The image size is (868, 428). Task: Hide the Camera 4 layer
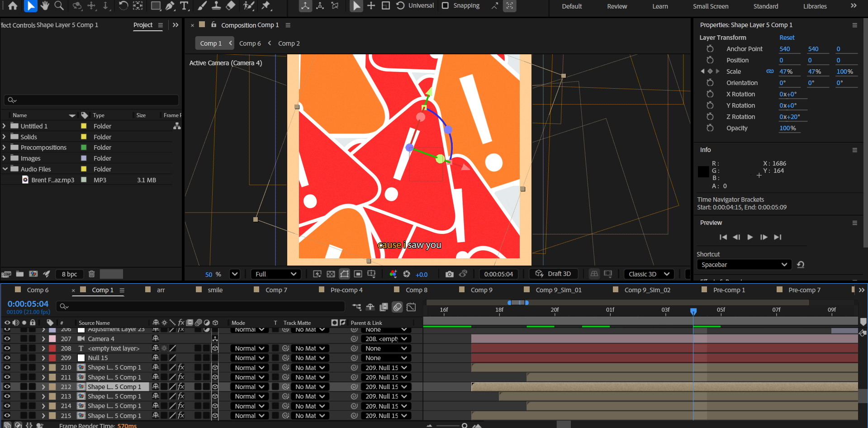(x=7, y=339)
